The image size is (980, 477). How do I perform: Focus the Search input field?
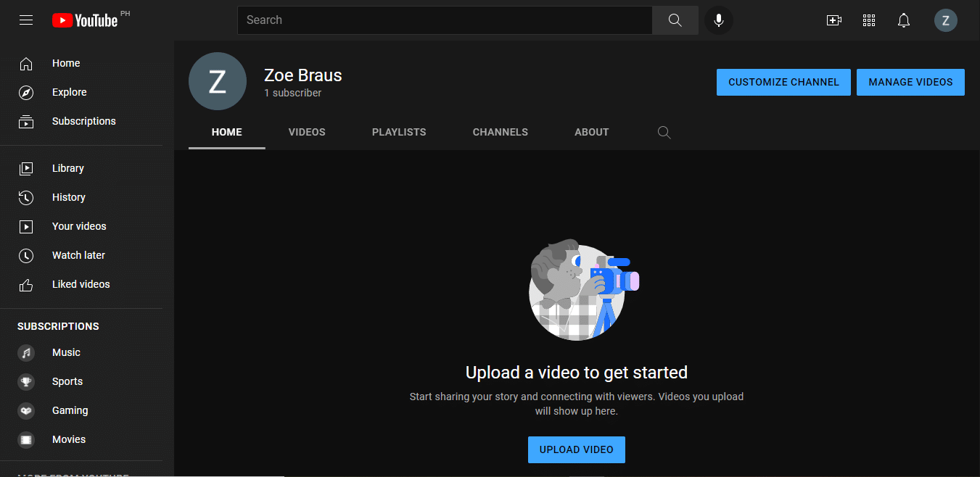tap(445, 20)
